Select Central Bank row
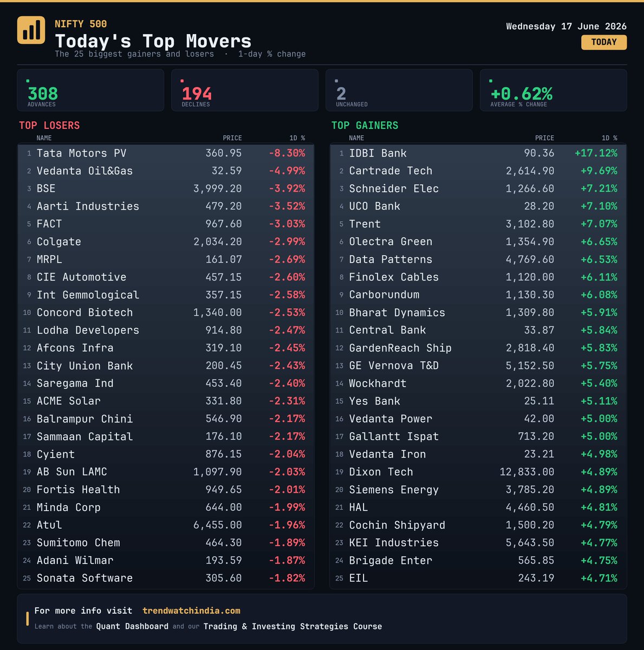Viewport: 644px width, 650px height. coord(478,330)
